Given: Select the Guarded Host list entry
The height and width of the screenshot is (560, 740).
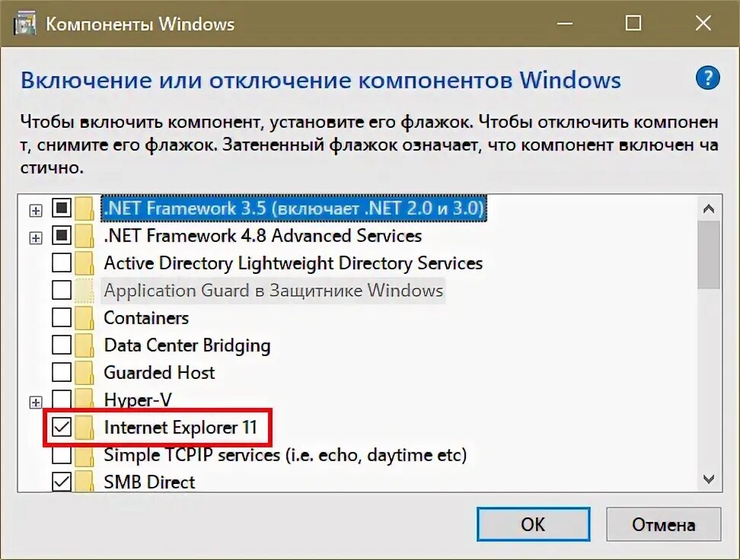Looking at the screenshot, I should (159, 373).
